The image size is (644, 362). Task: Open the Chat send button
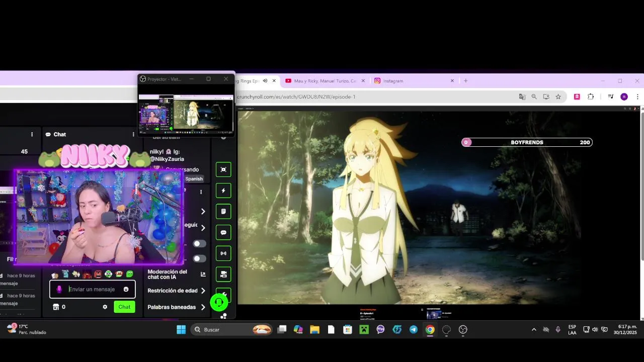pyautogui.click(x=124, y=307)
